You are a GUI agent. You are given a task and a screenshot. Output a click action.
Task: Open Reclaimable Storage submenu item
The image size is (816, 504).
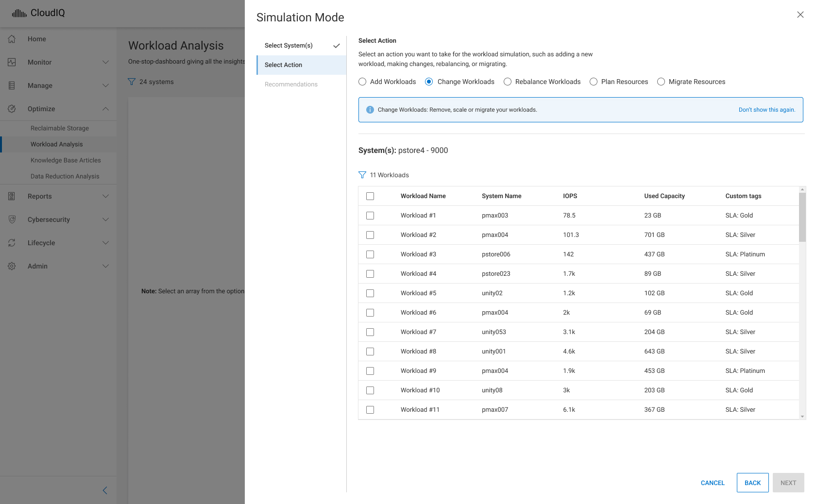(58, 128)
